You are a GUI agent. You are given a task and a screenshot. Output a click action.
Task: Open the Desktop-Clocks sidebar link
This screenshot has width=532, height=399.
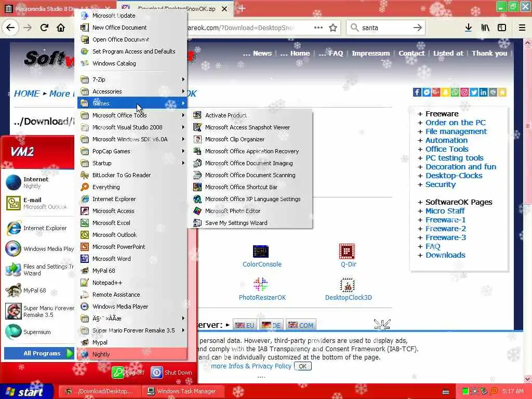point(454,176)
